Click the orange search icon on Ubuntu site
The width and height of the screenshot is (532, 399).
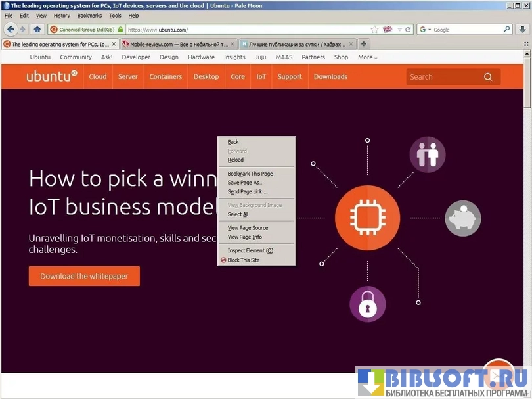[x=488, y=77]
